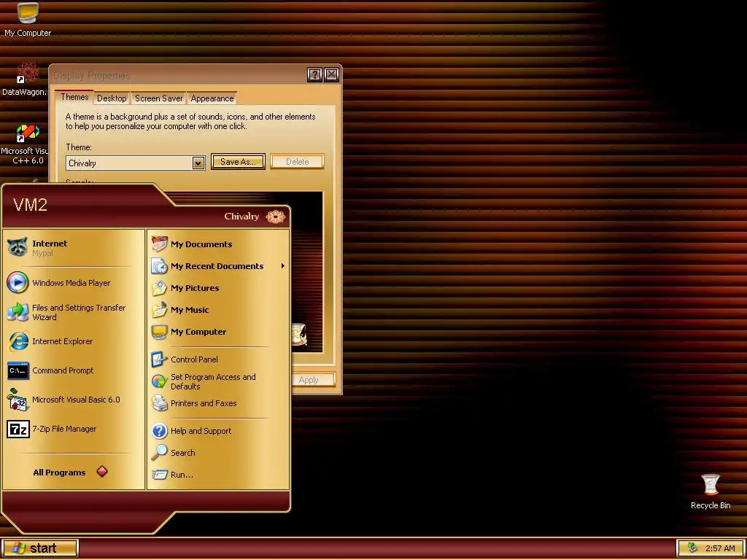The width and height of the screenshot is (747, 560).
Task: Click the theme sample preview image
Action: pyautogui.click(x=307, y=271)
